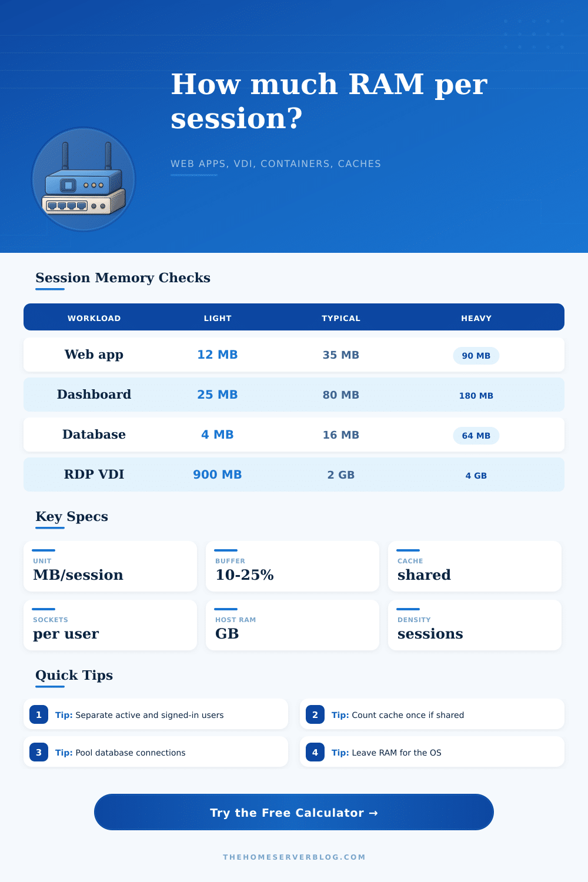Screen dimensions: 588x882
Task: Click the number 1 tip badge
Action: tap(39, 714)
